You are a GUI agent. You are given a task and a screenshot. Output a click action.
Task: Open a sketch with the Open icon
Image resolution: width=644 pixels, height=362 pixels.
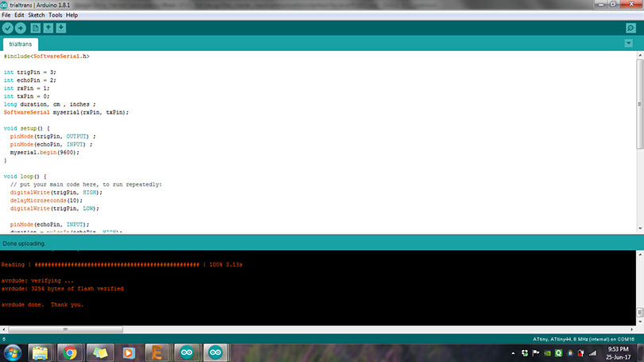pyautogui.click(x=48, y=28)
